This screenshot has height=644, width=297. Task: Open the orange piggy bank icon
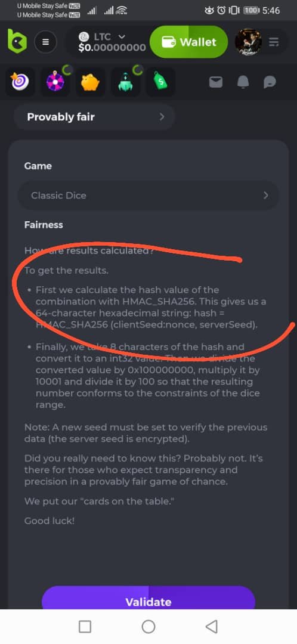91,82
